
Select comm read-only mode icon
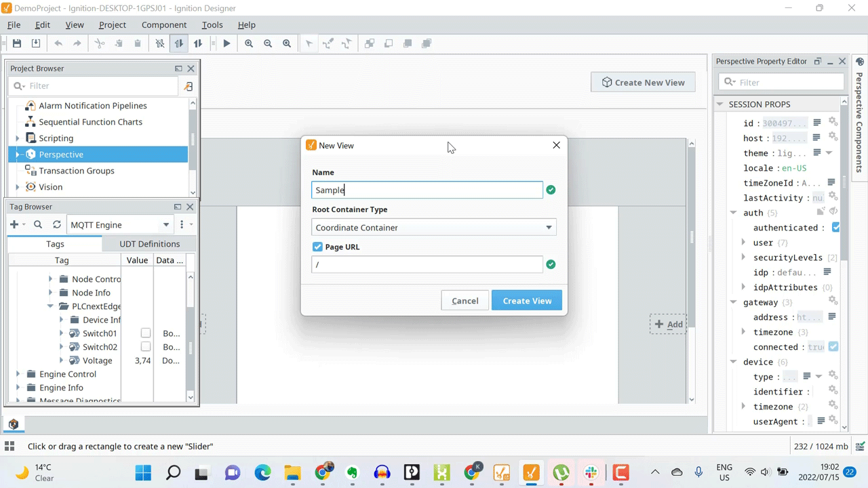(x=179, y=43)
